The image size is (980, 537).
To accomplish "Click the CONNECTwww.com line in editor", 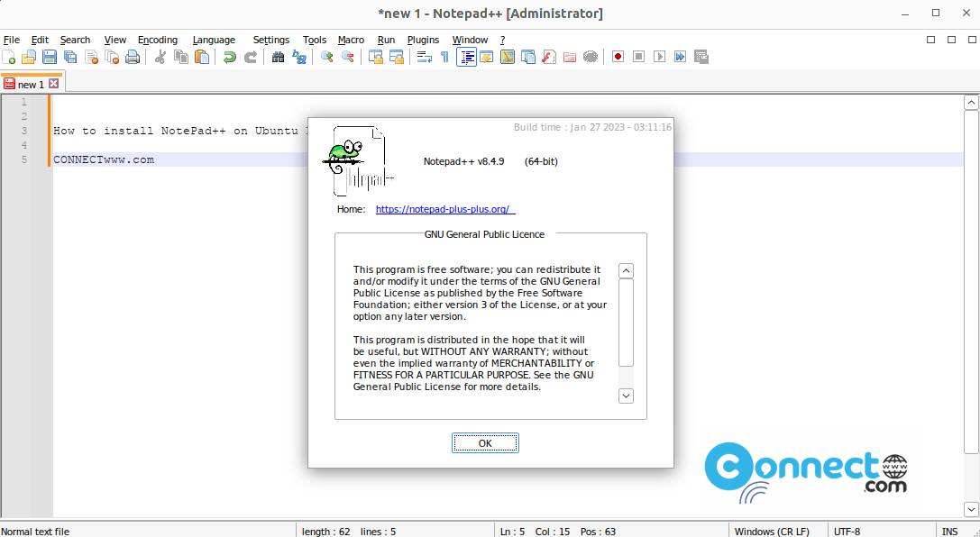I will (104, 159).
